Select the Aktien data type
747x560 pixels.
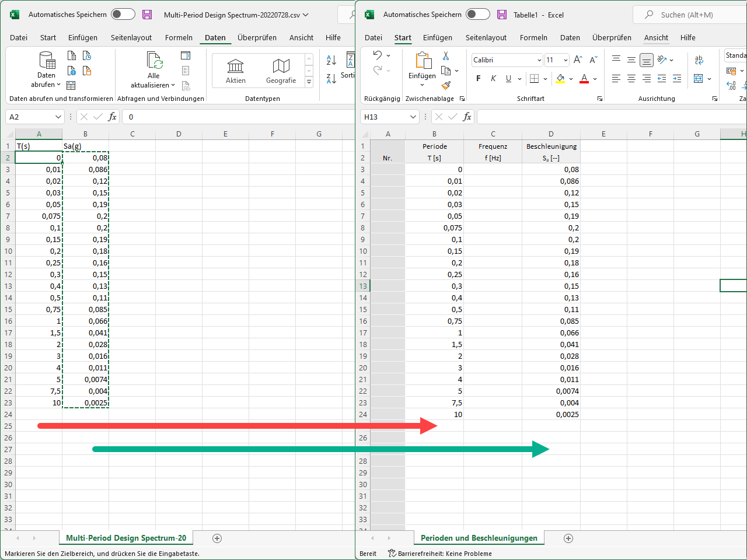click(236, 71)
